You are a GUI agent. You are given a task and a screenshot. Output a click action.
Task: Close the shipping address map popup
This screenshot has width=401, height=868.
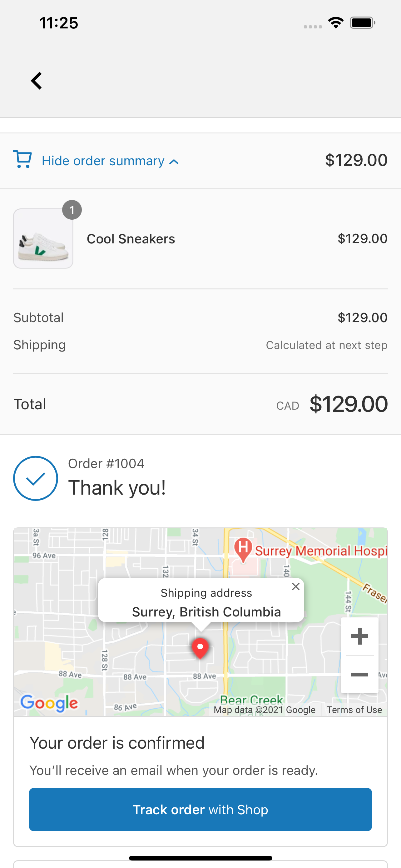(x=296, y=587)
